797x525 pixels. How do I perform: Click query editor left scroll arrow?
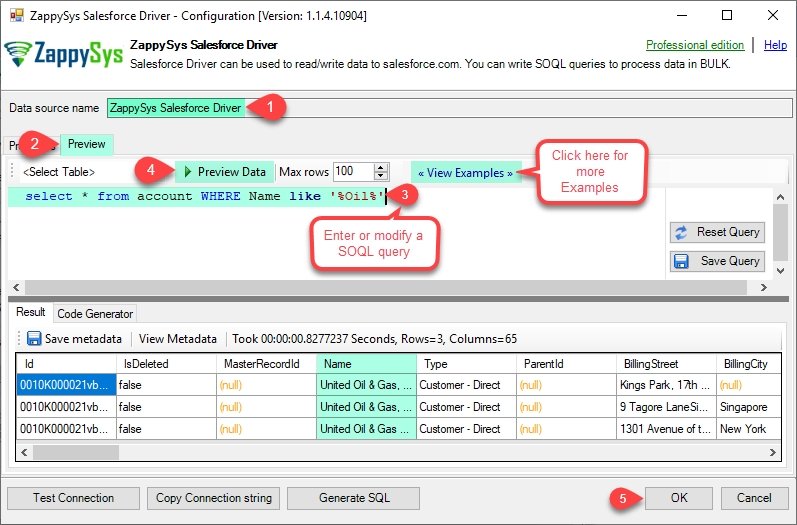pos(16,288)
